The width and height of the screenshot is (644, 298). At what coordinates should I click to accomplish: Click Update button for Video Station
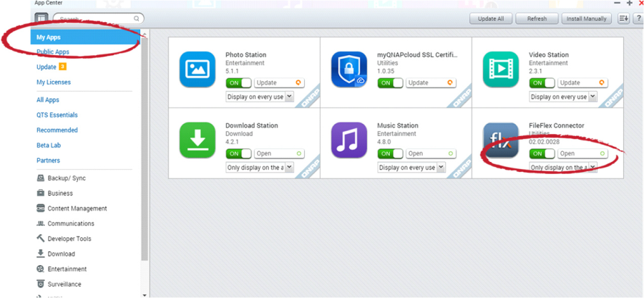[x=582, y=82]
